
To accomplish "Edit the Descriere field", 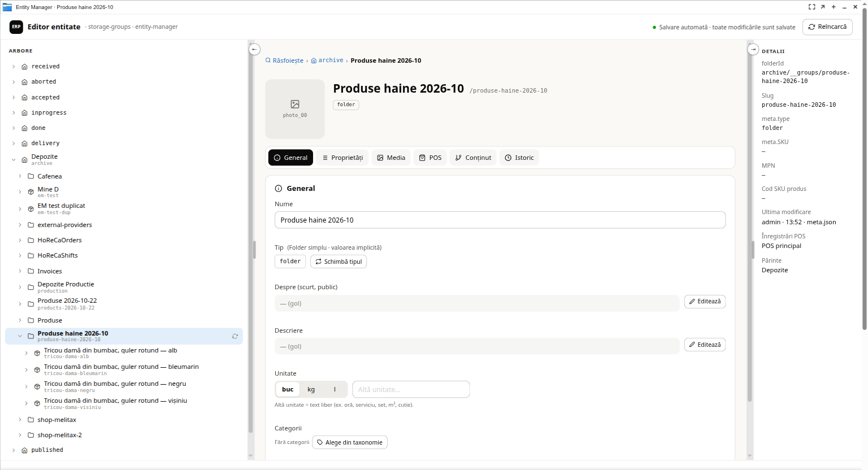I will coord(705,345).
